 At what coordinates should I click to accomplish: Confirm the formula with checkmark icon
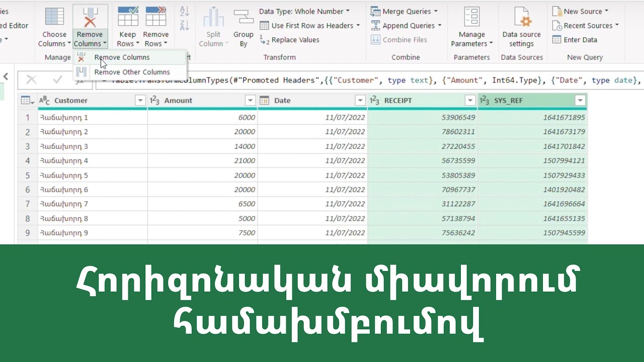(x=57, y=80)
